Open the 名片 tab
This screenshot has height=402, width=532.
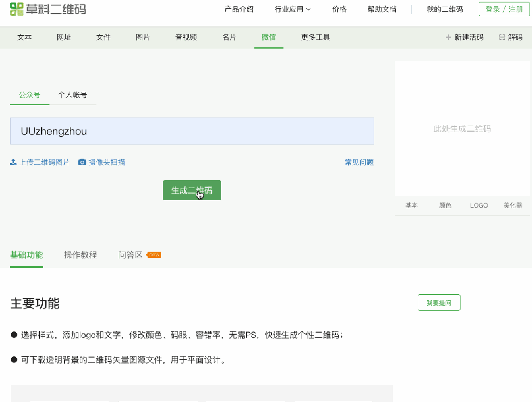[x=229, y=37]
